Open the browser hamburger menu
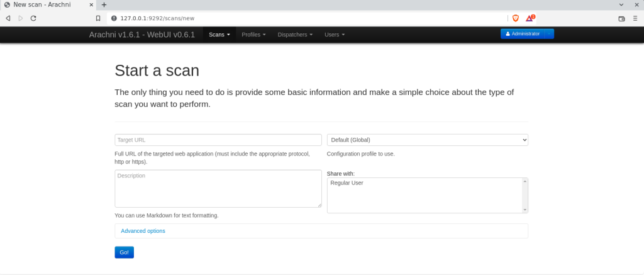Screen dimensions: 644x275 point(635,18)
